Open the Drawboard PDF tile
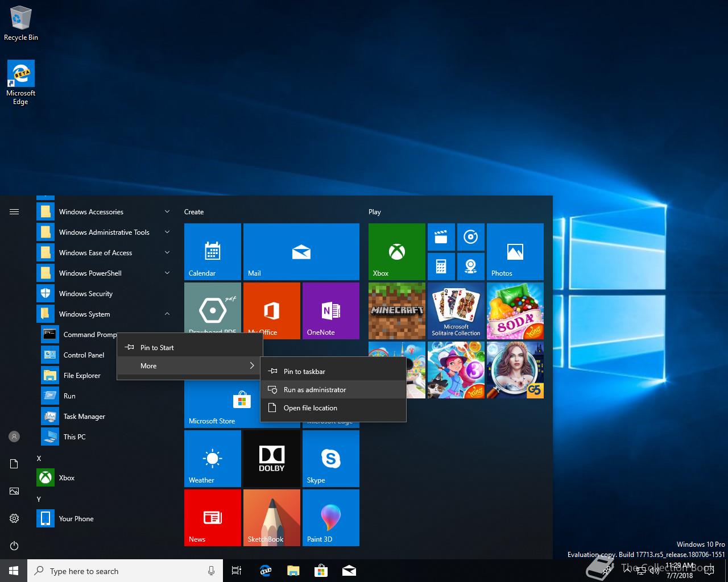 point(213,308)
